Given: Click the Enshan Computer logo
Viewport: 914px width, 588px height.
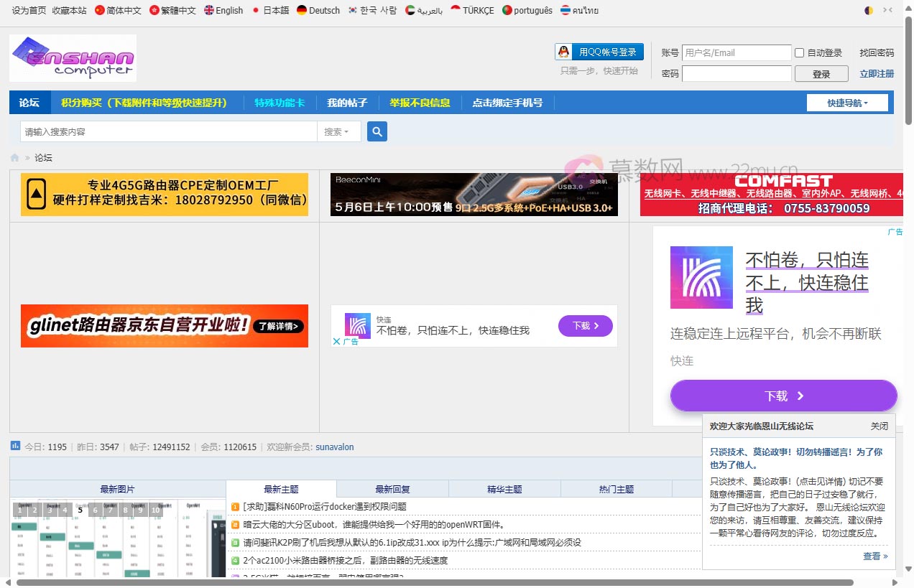Looking at the screenshot, I should click(x=72, y=58).
